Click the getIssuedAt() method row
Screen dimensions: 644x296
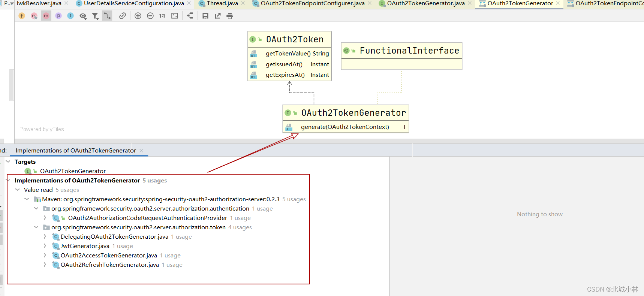click(289, 64)
